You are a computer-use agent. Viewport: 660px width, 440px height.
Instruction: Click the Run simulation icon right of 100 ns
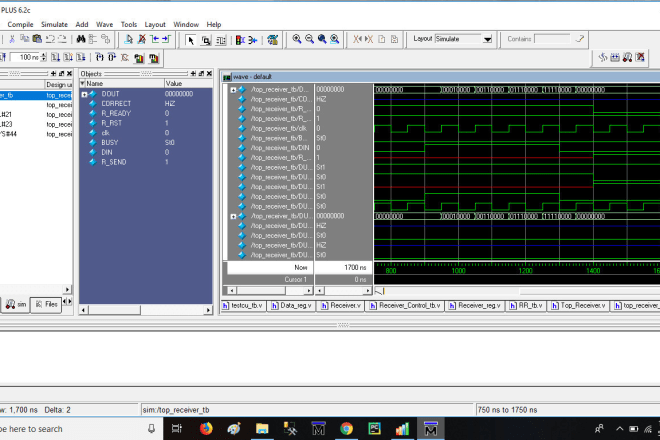55,57
